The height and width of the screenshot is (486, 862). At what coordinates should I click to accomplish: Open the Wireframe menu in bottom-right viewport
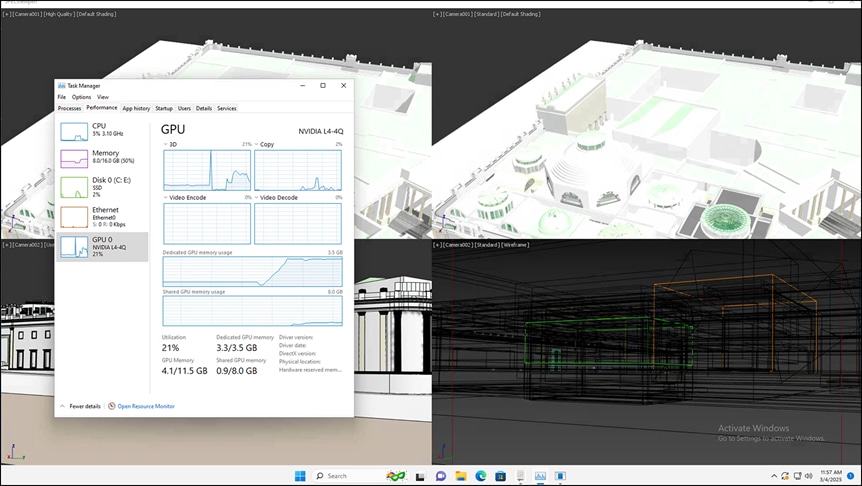click(515, 245)
